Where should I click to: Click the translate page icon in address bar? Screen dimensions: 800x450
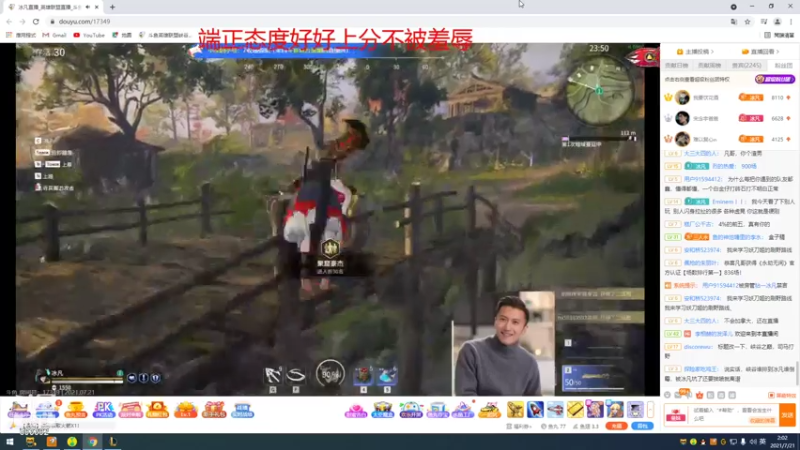pos(734,21)
